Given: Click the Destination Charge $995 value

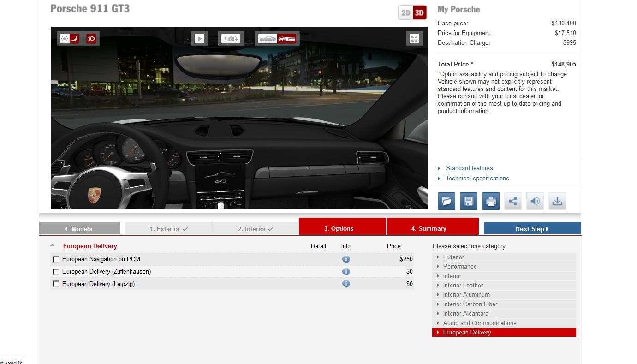Looking at the screenshot, I should (570, 42).
